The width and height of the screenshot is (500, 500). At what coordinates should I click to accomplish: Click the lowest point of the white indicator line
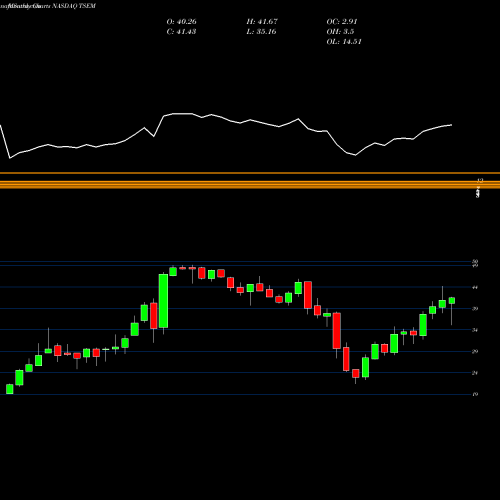coord(10,158)
